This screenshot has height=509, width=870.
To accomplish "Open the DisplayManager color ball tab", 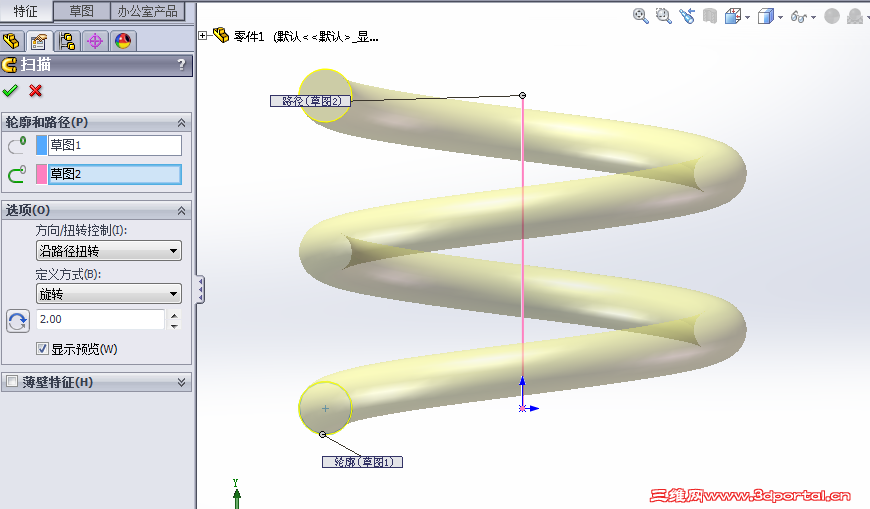I will coord(123,41).
